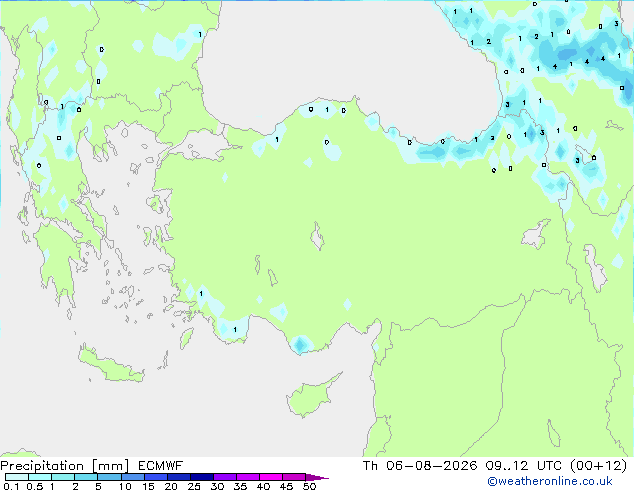Image resolution: width=634 pixels, height=490 pixels.
Task: Click the '30' legend scale value
Action: pos(217,486)
